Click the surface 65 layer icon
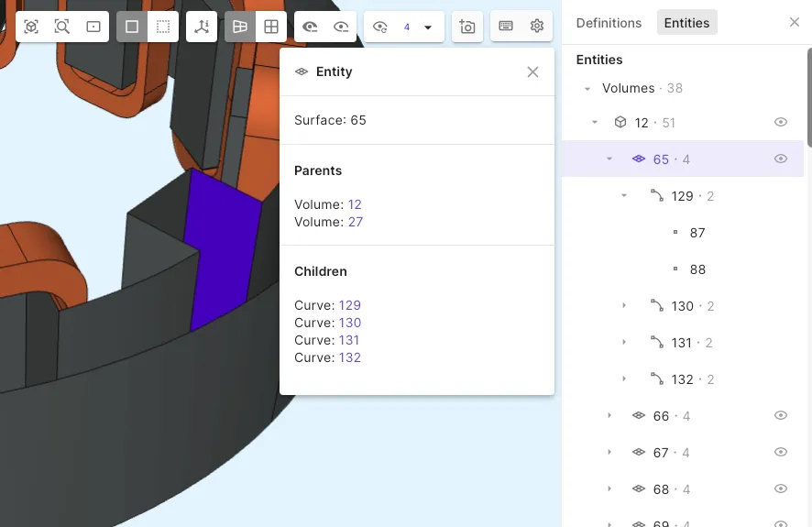 coord(639,159)
